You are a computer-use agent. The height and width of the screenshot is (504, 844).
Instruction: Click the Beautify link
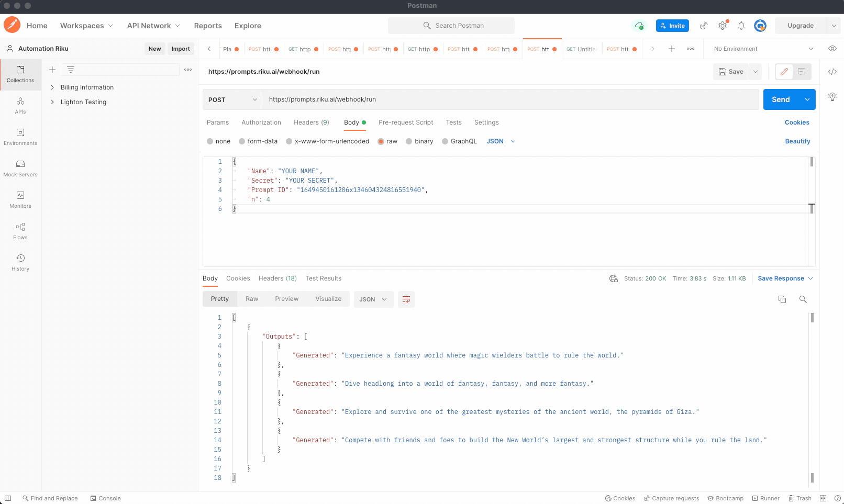[x=797, y=141]
